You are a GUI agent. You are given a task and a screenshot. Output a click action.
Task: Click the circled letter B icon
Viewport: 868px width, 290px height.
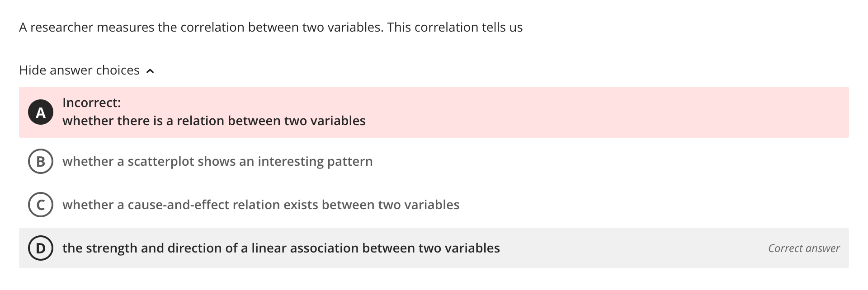tap(41, 161)
